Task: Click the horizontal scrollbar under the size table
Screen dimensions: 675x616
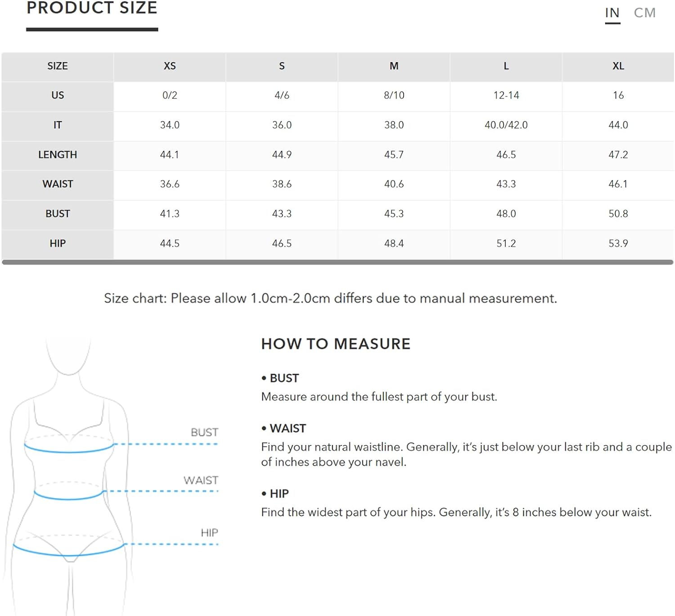Action: click(x=337, y=262)
